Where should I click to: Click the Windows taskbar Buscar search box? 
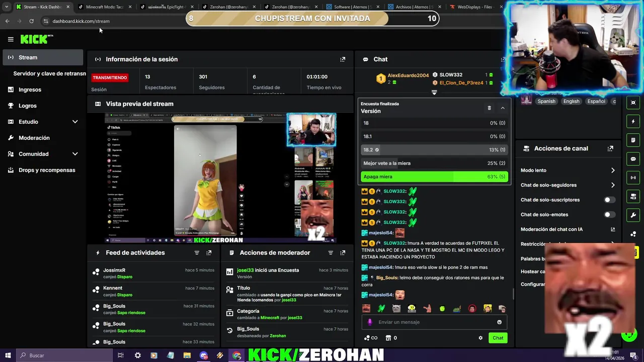(65, 355)
